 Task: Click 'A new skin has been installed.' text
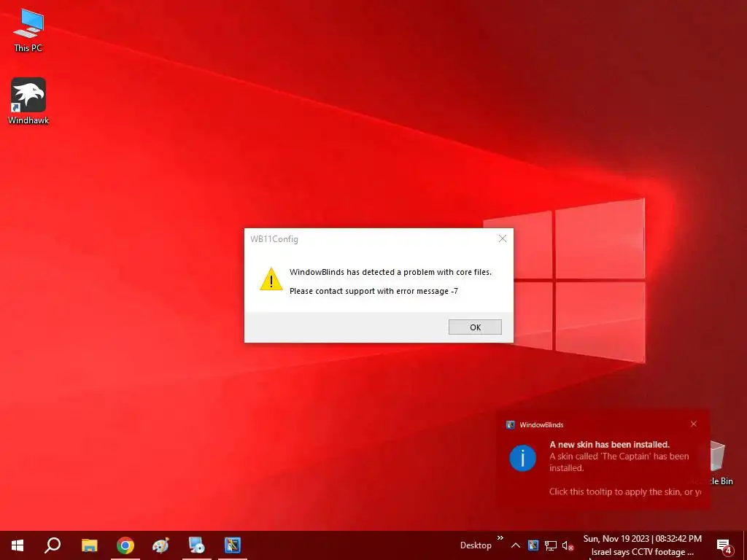coord(609,444)
